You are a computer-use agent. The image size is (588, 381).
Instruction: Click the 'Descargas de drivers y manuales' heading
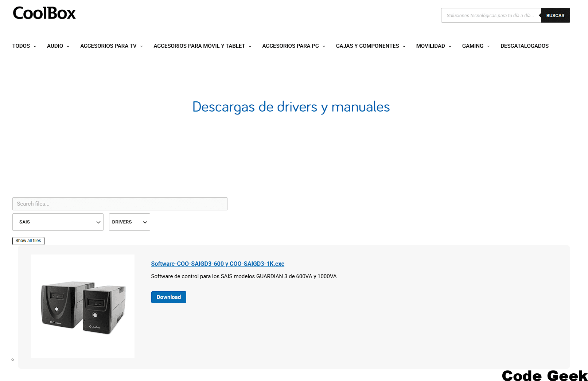pyautogui.click(x=291, y=107)
